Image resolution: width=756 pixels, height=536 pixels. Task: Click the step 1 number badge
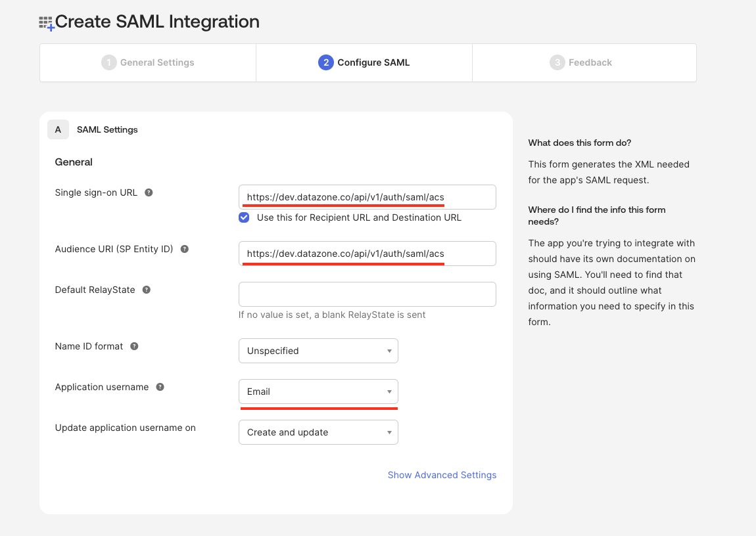point(108,62)
